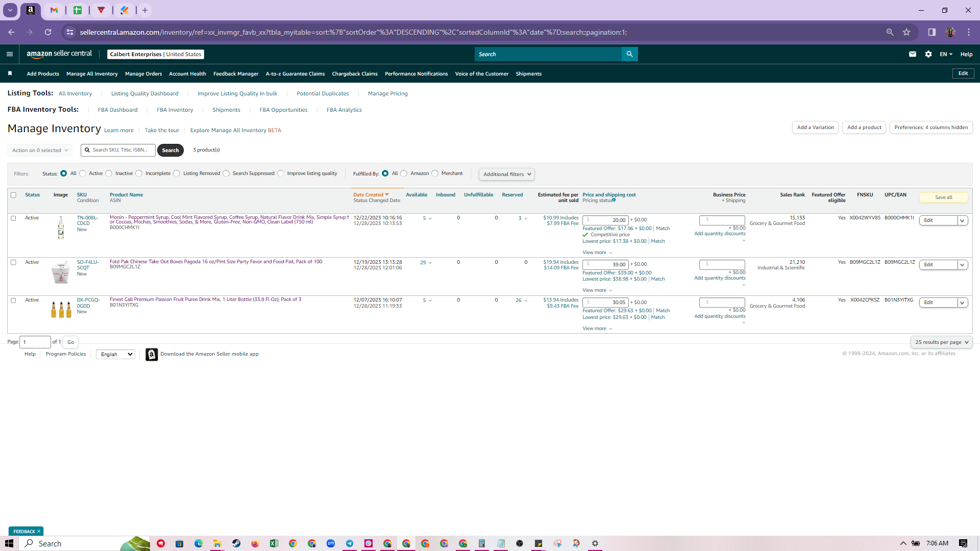Select the Incomplete status radio button
The image size is (980, 551).
pyautogui.click(x=139, y=173)
